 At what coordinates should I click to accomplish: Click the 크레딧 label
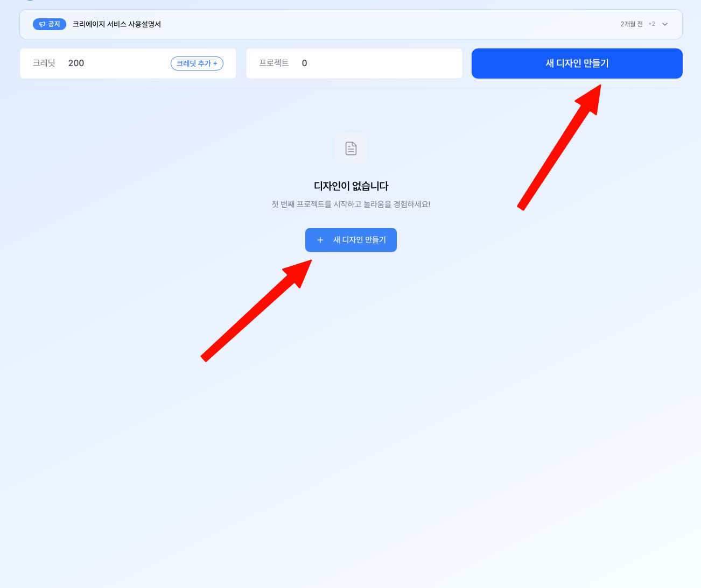point(44,63)
